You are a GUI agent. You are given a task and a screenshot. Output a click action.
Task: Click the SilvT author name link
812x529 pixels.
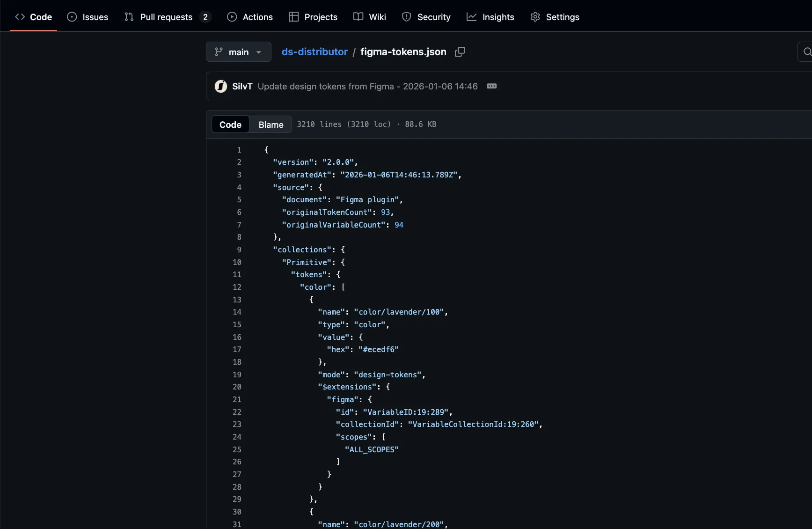pos(242,86)
